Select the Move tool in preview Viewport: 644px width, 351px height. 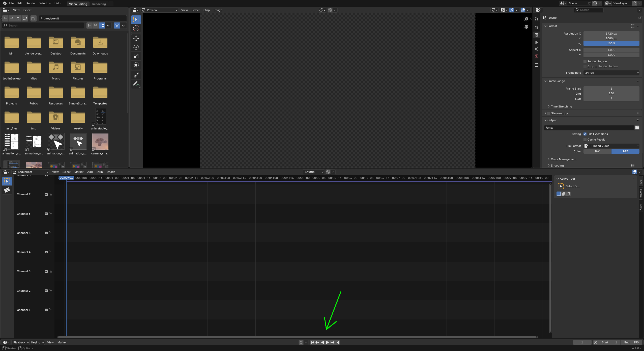point(136,38)
